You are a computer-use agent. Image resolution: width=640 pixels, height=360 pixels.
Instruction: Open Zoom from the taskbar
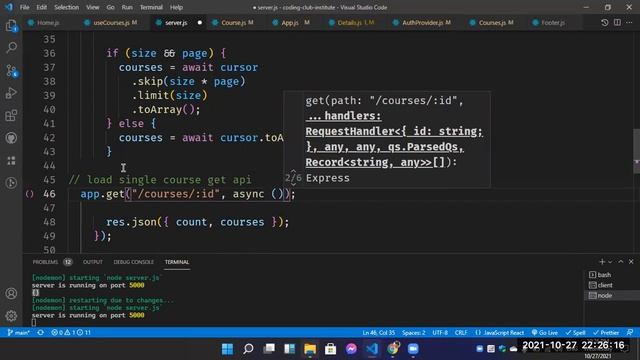coord(413,349)
